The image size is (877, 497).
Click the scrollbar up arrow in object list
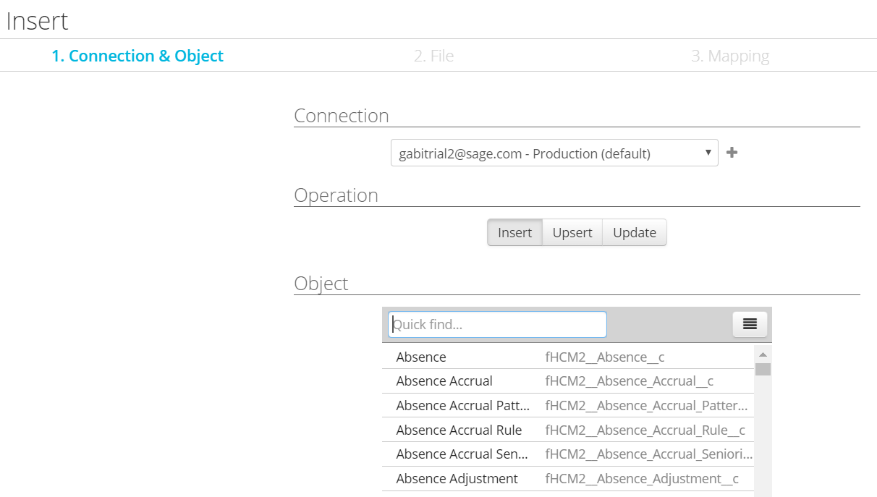(763, 355)
